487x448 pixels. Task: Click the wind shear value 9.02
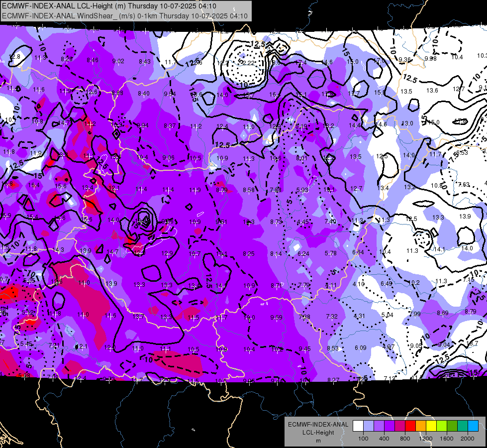[x=118, y=61]
